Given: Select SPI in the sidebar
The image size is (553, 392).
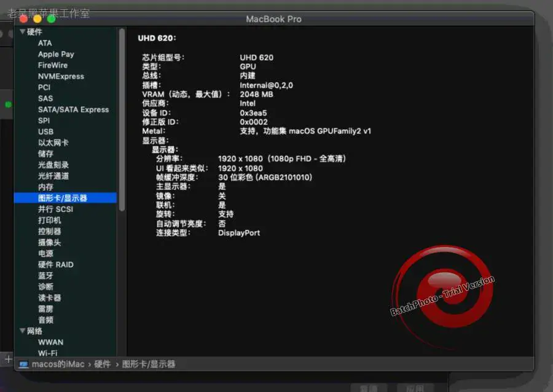Looking at the screenshot, I should 44,120.
